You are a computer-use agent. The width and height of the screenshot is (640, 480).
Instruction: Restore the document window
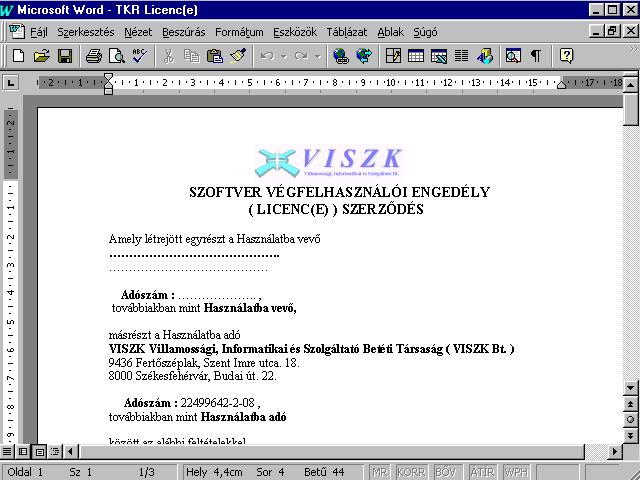click(613, 31)
